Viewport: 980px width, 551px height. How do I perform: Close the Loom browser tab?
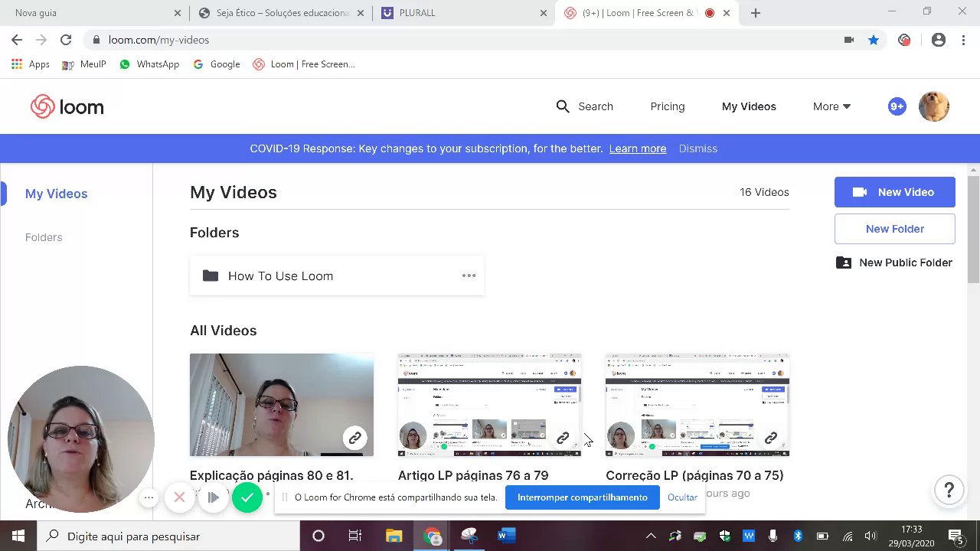[x=727, y=13]
